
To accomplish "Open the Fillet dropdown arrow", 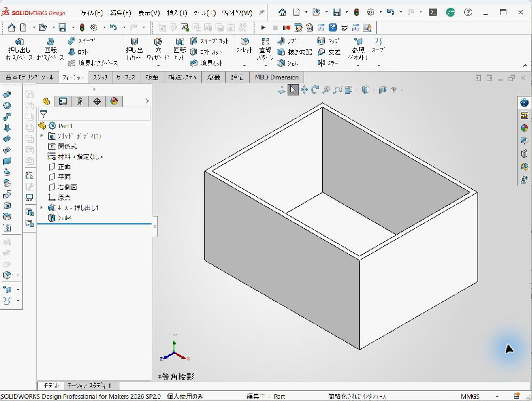I will click(244, 66).
